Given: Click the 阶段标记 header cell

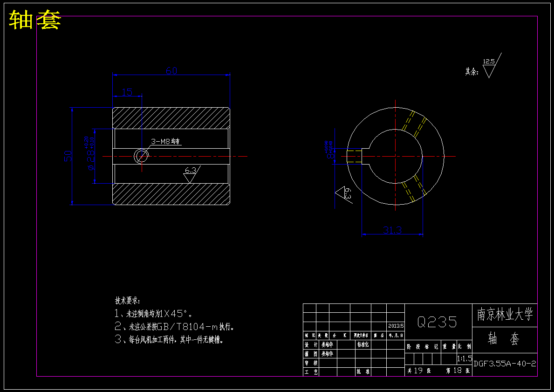Looking at the screenshot, I should (x=422, y=347).
